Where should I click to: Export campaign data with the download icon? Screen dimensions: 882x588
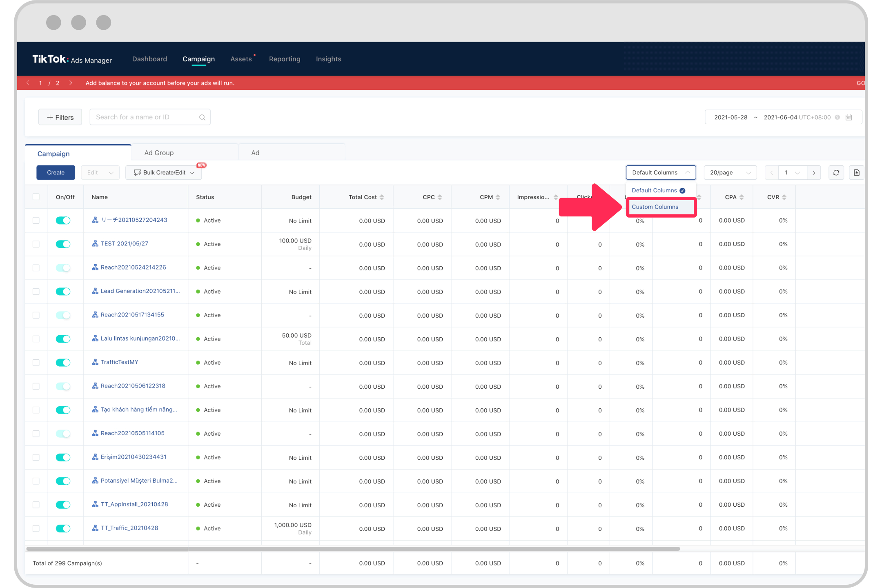pyautogui.click(x=856, y=172)
